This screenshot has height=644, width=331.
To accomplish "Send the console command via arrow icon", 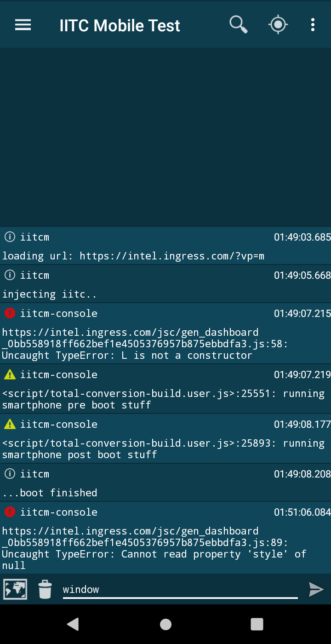I will 316,589.
